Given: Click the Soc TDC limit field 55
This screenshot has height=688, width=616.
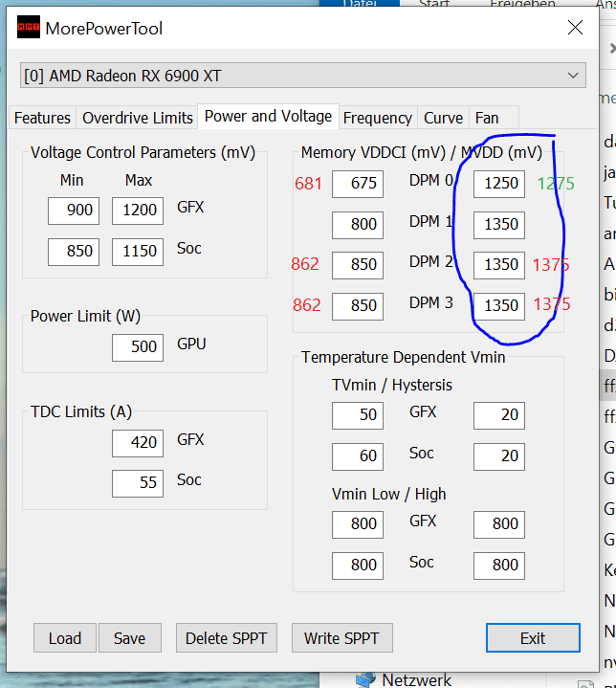Looking at the screenshot, I should point(138,483).
